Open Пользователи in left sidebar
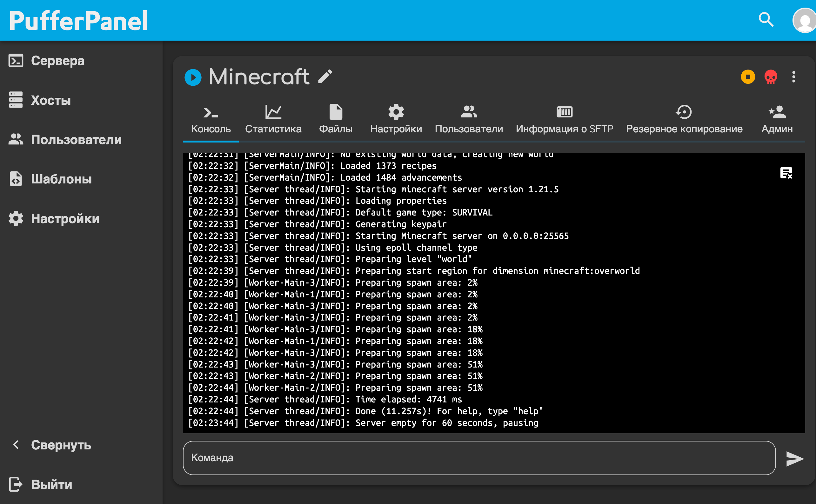This screenshot has width=816, height=504. pos(81,139)
